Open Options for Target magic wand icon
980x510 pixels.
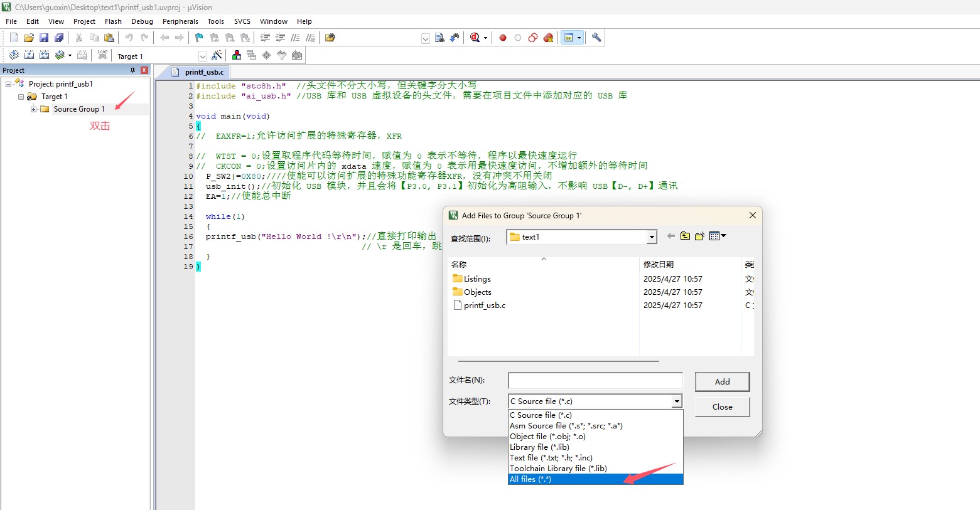tap(217, 55)
